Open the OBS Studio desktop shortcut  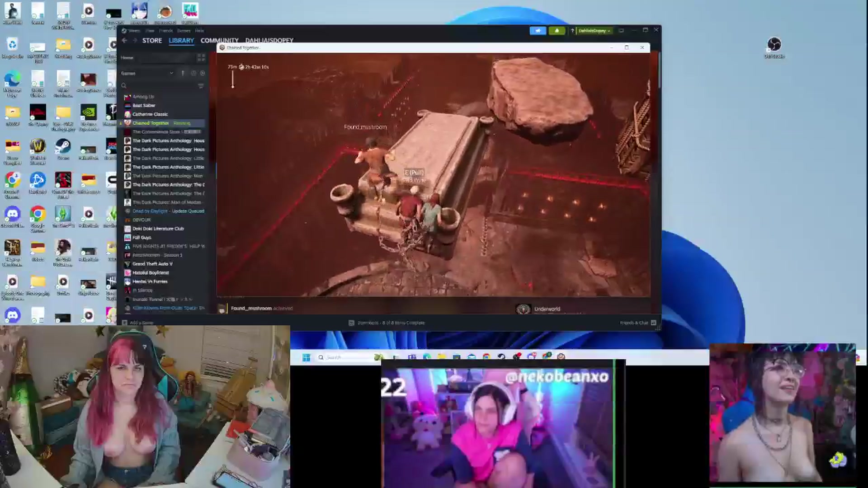click(x=774, y=48)
